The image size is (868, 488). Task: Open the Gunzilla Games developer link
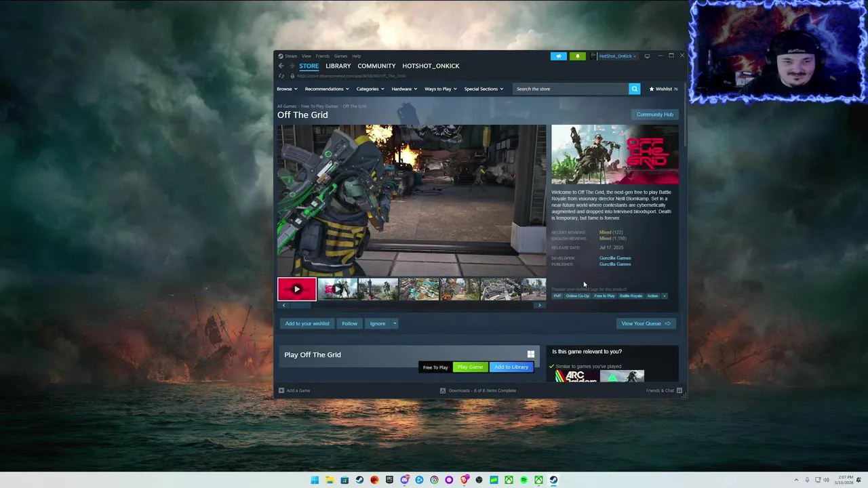click(x=615, y=258)
